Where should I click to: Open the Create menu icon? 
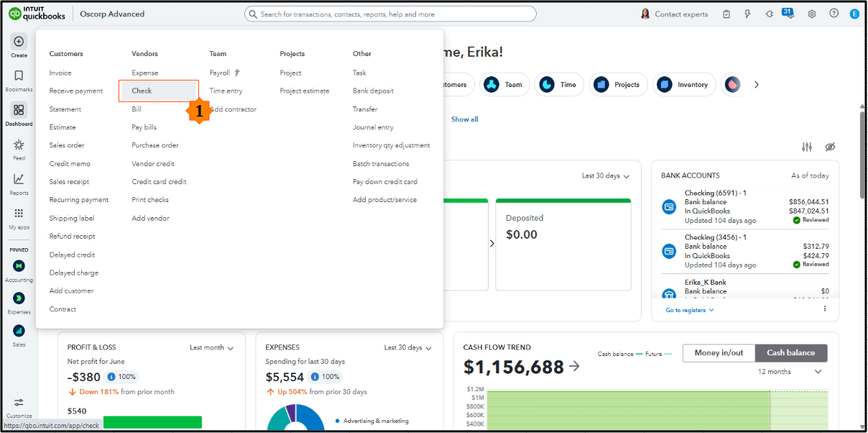(19, 42)
